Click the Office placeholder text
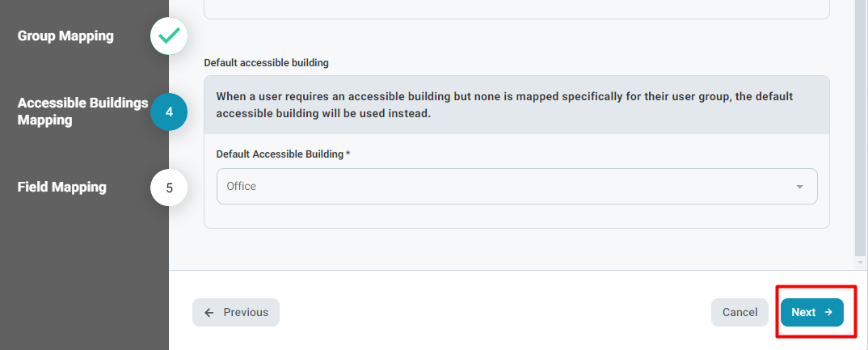 click(242, 186)
